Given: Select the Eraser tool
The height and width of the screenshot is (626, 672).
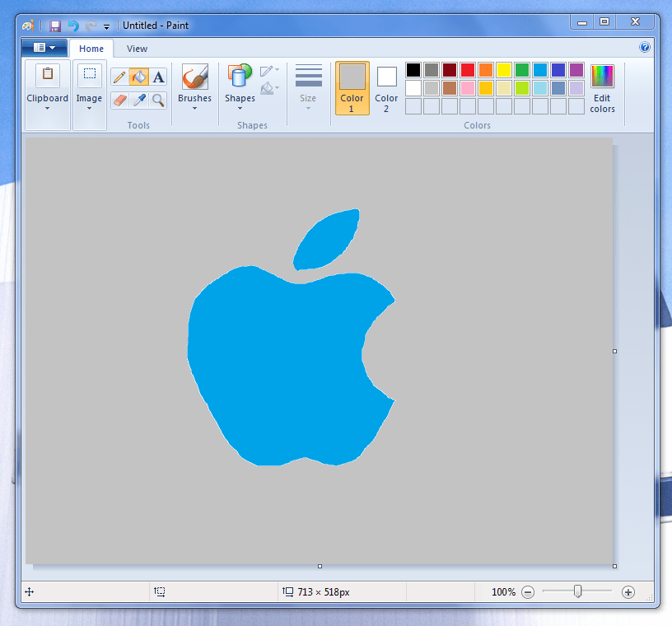Looking at the screenshot, I should point(119,100).
